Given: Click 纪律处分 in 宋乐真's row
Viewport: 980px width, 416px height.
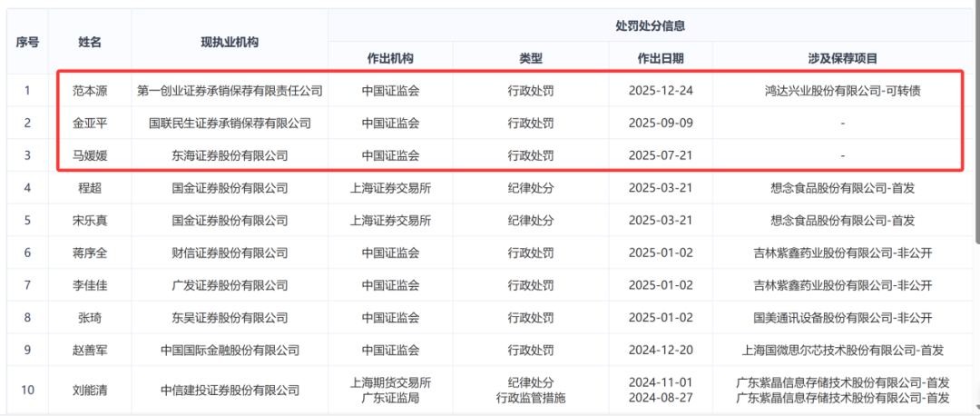Looking at the screenshot, I should coord(530,220).
